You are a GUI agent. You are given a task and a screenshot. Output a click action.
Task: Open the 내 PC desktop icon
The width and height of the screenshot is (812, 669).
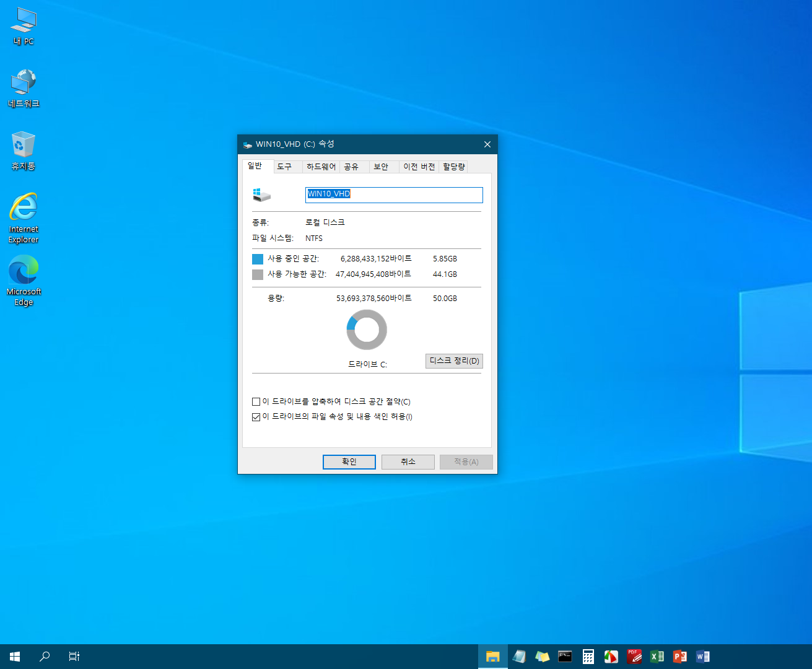(x=24, y=27)
